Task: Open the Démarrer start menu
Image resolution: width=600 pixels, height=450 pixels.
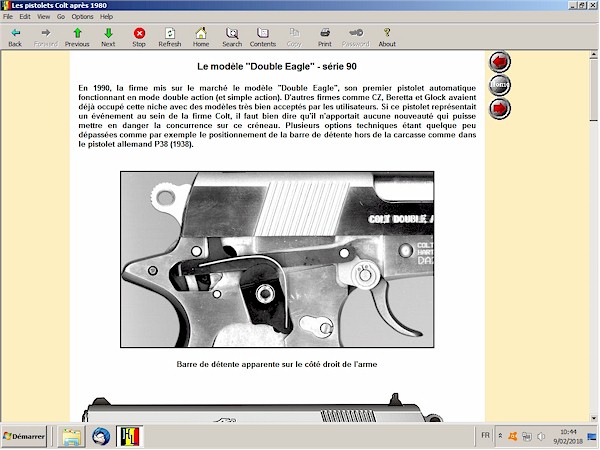Action: click(x=27, y=436)
